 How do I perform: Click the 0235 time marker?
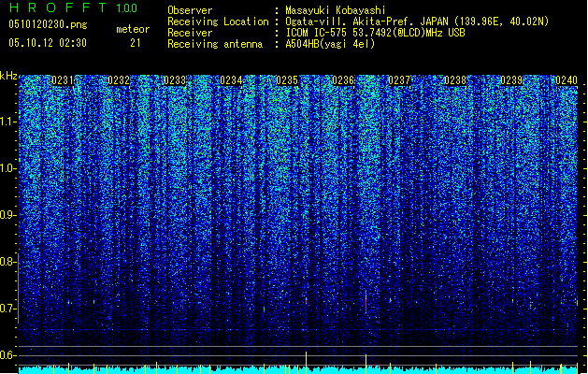287,80
